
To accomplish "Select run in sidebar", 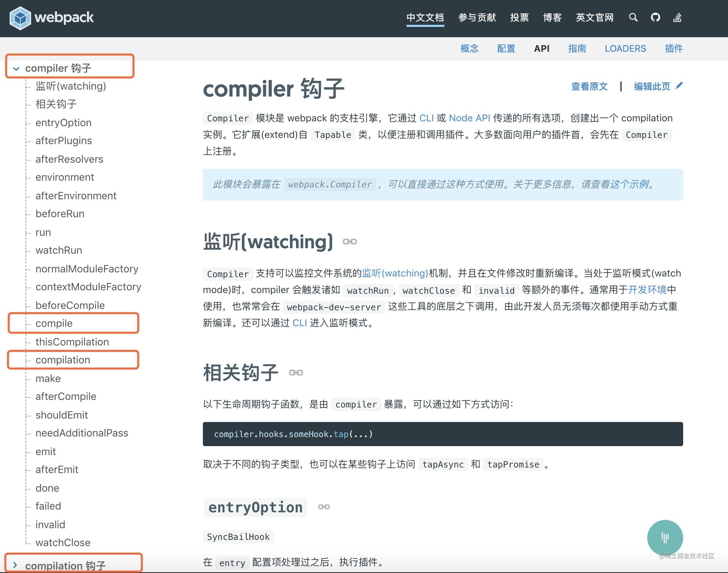I will (x=43, y=232).
